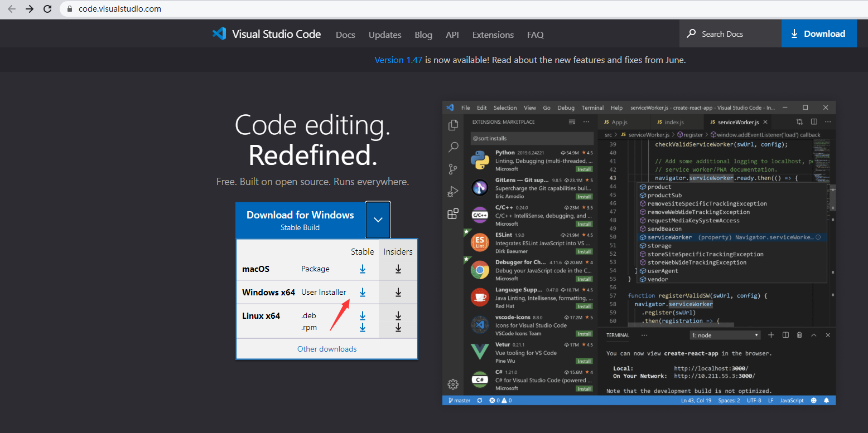Click the notification bell in the status bar

click(827, 401)
